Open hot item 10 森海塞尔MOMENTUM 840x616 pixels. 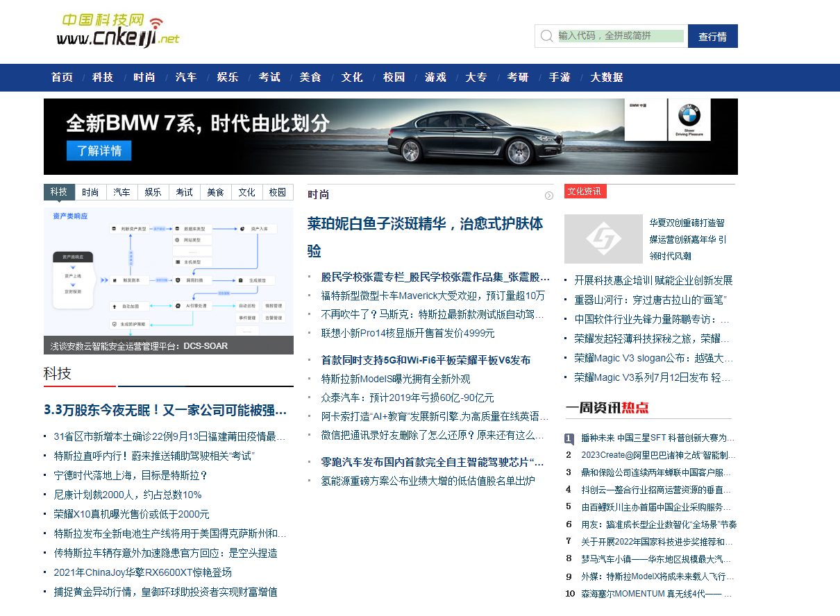coord(657,594)
